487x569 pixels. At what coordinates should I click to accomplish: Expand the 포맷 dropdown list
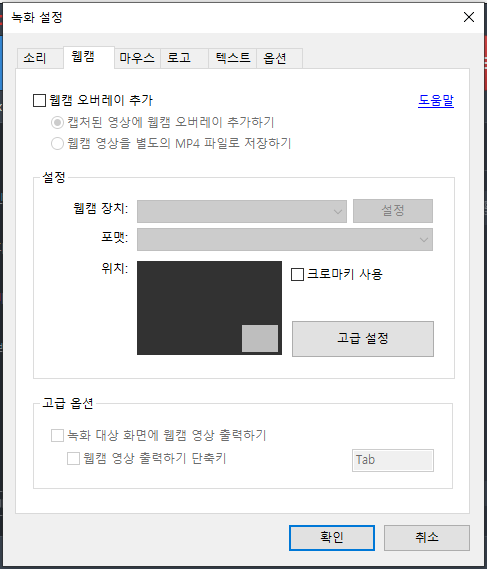285,240
